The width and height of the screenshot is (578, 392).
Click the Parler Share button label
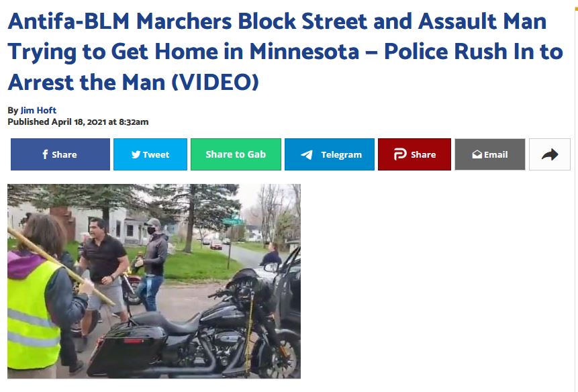click(x=423, y=154)
